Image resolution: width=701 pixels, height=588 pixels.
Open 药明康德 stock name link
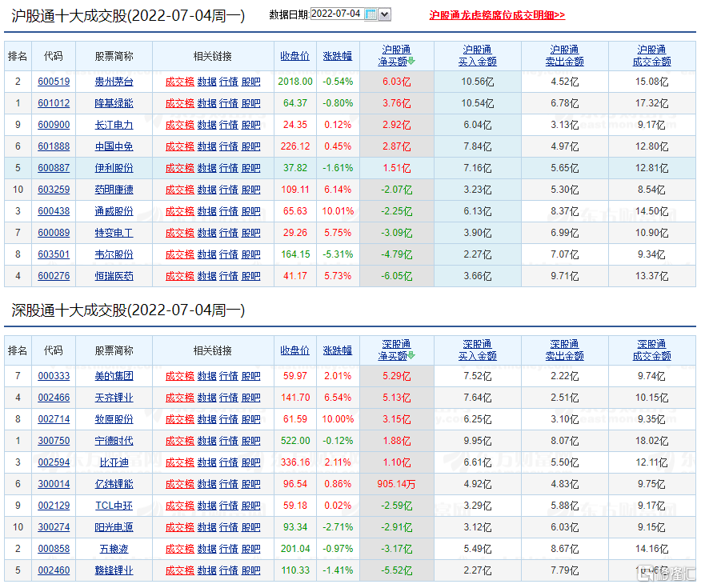[x=114, y=190]
